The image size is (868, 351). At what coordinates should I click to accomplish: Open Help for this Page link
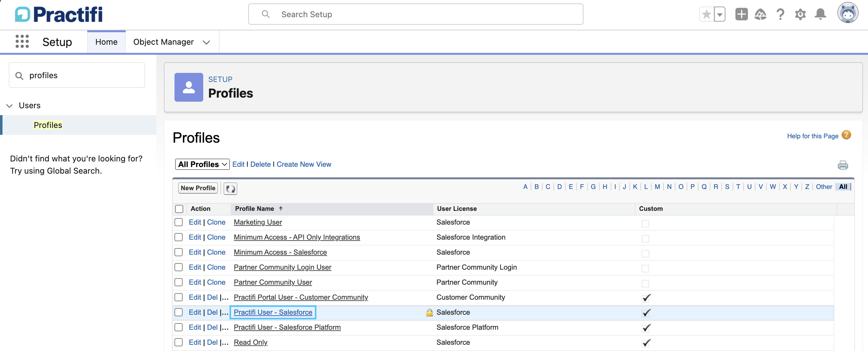pos(812,136)
